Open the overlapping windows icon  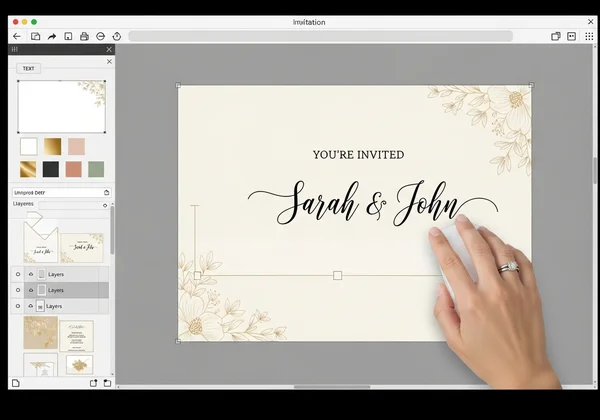[x=556, y=36]
